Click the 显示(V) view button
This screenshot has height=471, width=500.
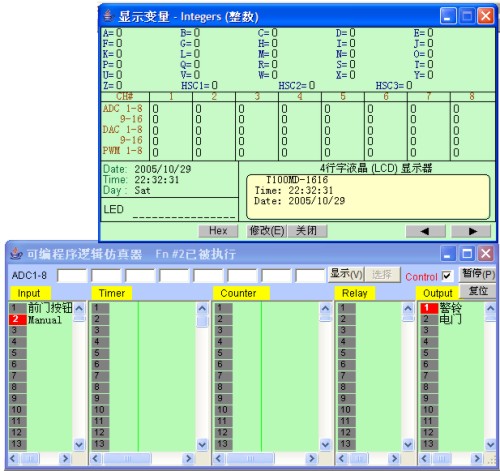(346, 275)
